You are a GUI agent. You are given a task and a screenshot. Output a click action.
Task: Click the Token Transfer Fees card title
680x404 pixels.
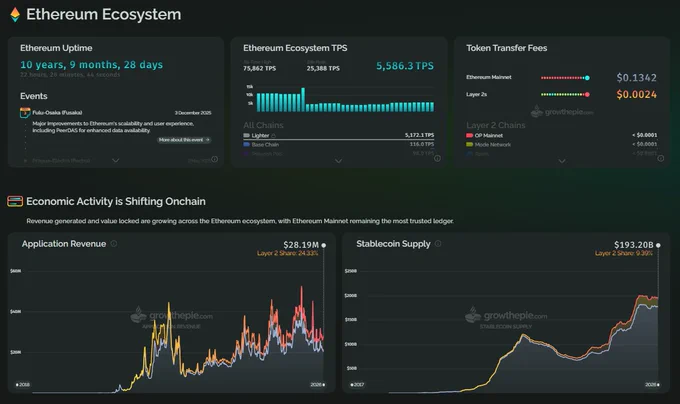(x=507, y=48)
